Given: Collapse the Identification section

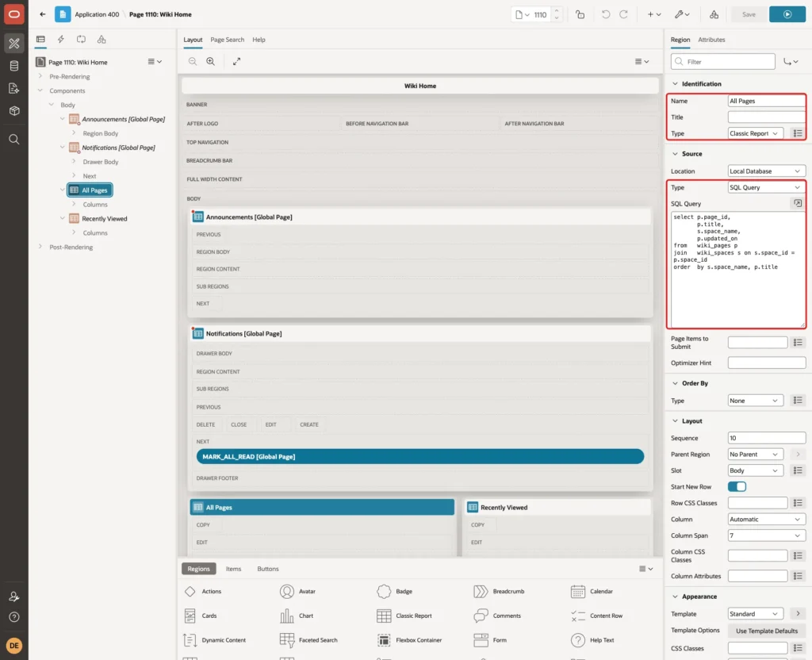Looking at the screenshot, I should coord(675,84).
